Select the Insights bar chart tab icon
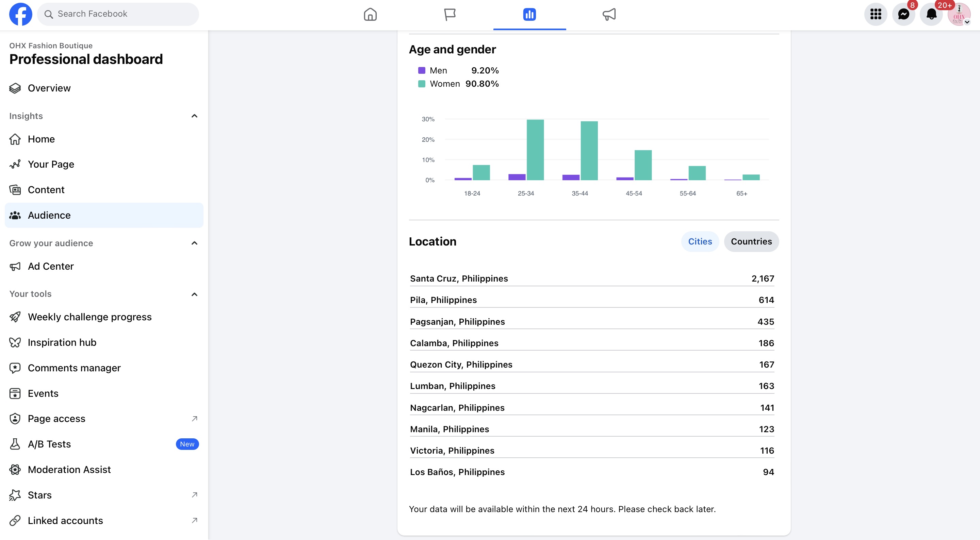Image resolution: width=980 pixels, height=540 pixels. coord(529,14)
